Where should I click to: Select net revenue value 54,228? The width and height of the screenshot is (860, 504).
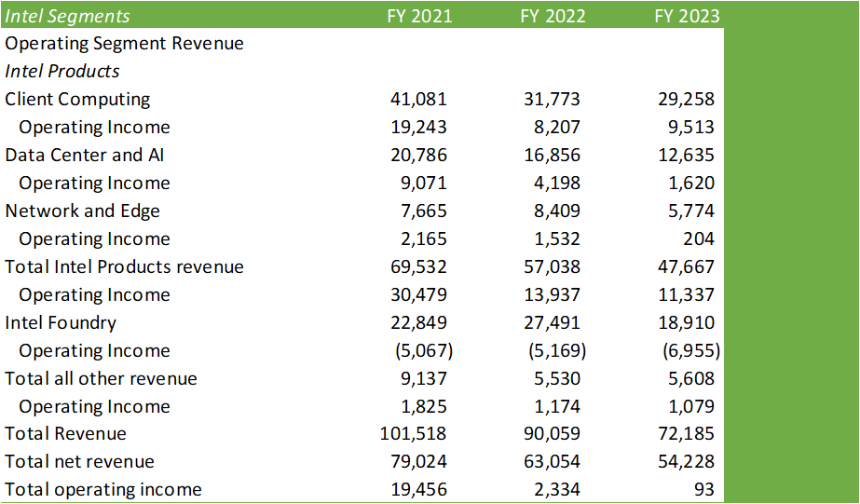coord(686,462)
